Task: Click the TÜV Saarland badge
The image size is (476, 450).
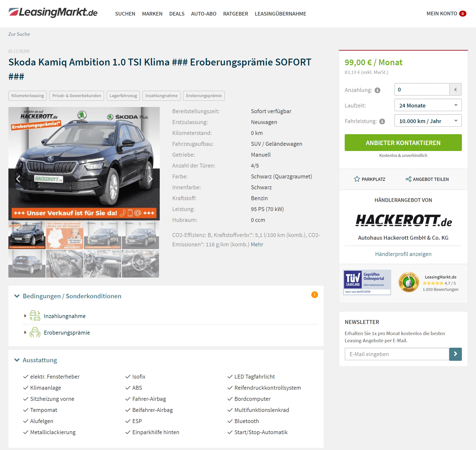Action: tap(367, 282)
